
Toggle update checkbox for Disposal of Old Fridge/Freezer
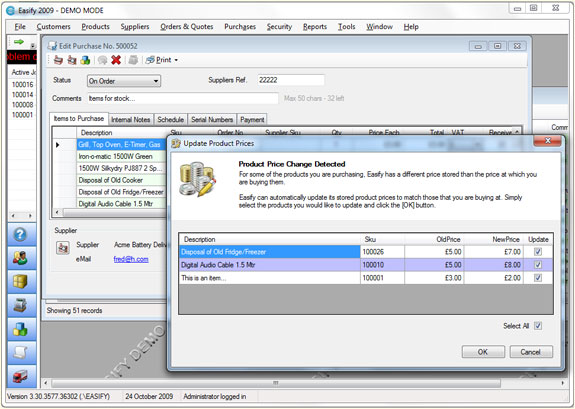click(538, 252)
